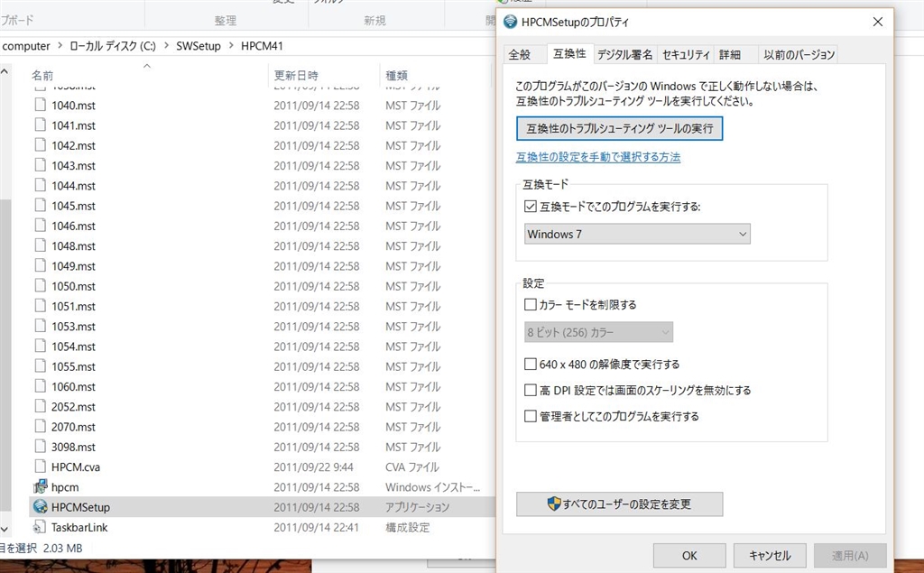Click the HPCM.cva file icon
The height and width of the screenshot is (573, 924).
point(40,467)
